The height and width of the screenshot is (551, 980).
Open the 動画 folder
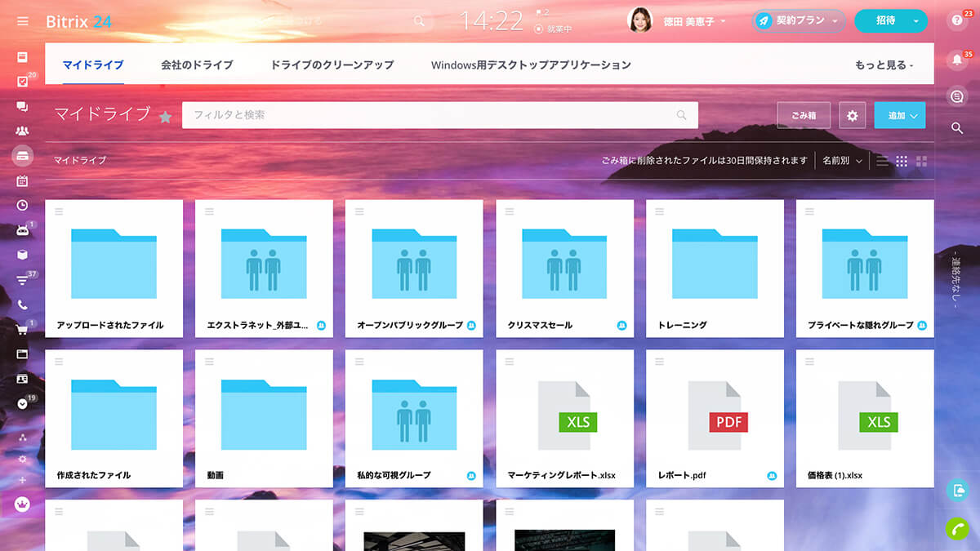click(x=264, y=419)
